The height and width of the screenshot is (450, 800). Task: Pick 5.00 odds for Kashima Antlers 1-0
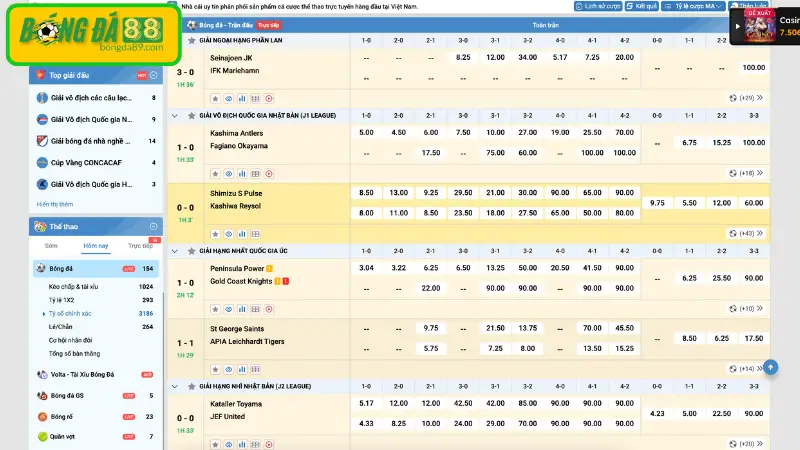point(366,132)
